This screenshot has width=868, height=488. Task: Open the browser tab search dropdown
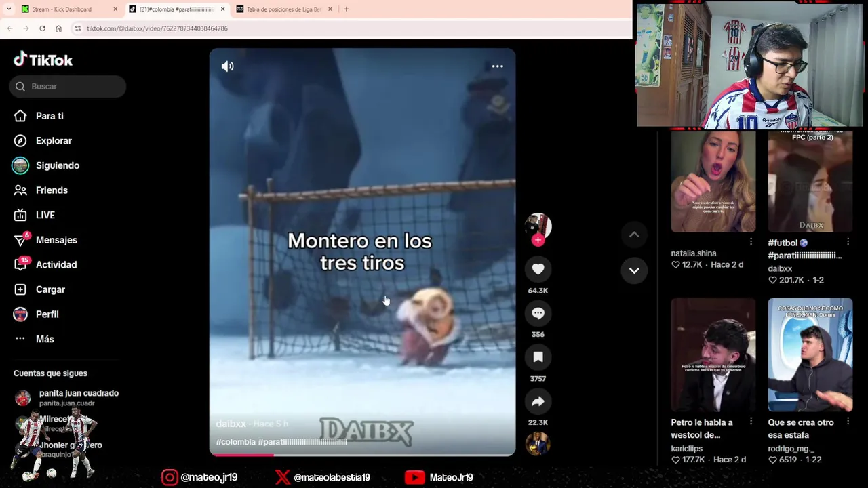pyautogui.click(x=9, y=9)
